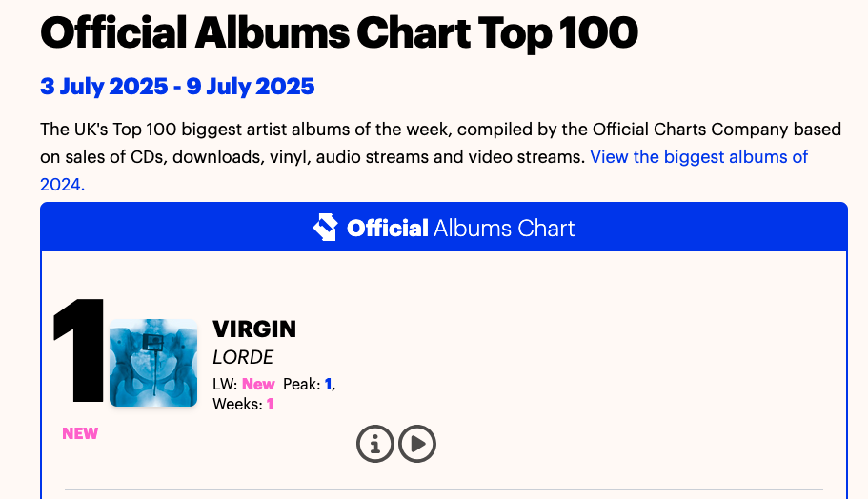The height and width of the screenshot is (499, 868).
Task: Click the "LW:" label beside New
Action: point(225,385)
